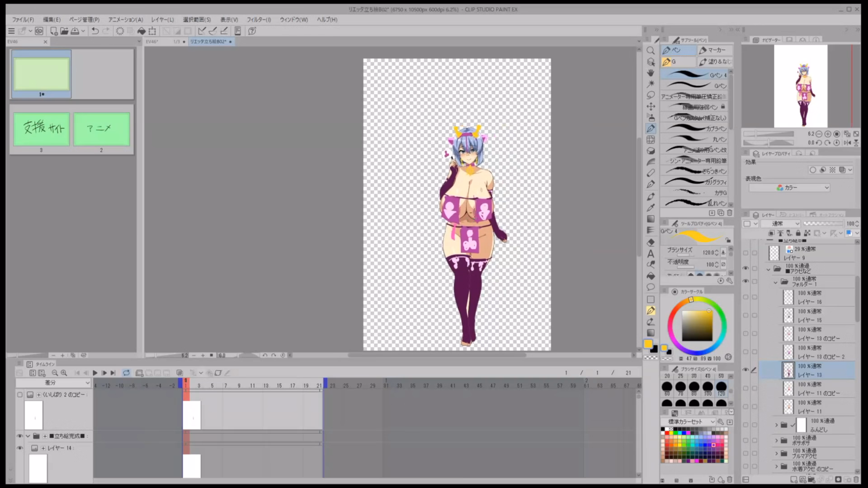Expand the ブルマアクセ folder
The width and height of the screenshot is (868, 488).
(776, 453)
